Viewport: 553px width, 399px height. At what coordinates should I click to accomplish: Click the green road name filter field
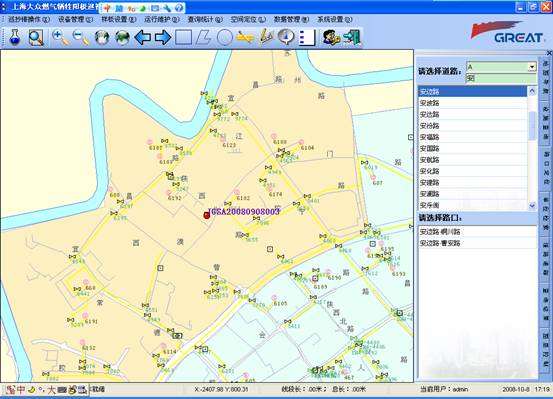[x=501, y=78]
